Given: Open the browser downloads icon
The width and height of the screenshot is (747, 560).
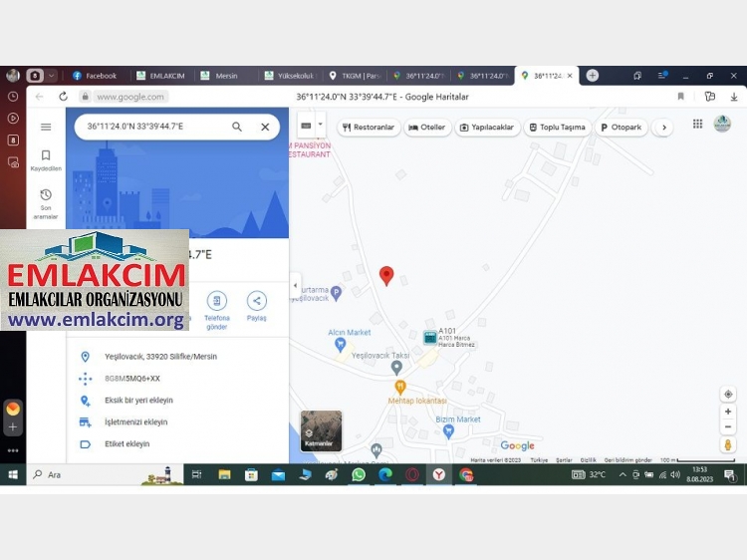Looking at the screenshot, I should point(734,97).
